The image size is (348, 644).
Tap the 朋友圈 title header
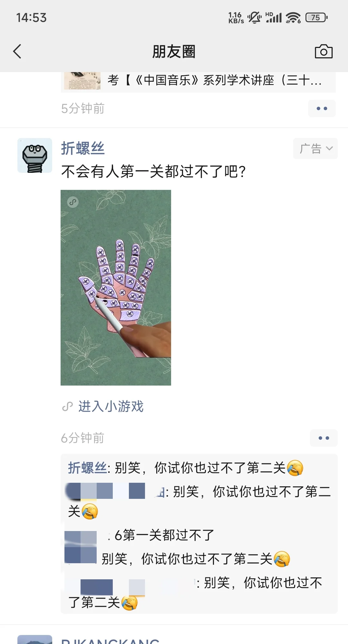[x=174, y=51]
